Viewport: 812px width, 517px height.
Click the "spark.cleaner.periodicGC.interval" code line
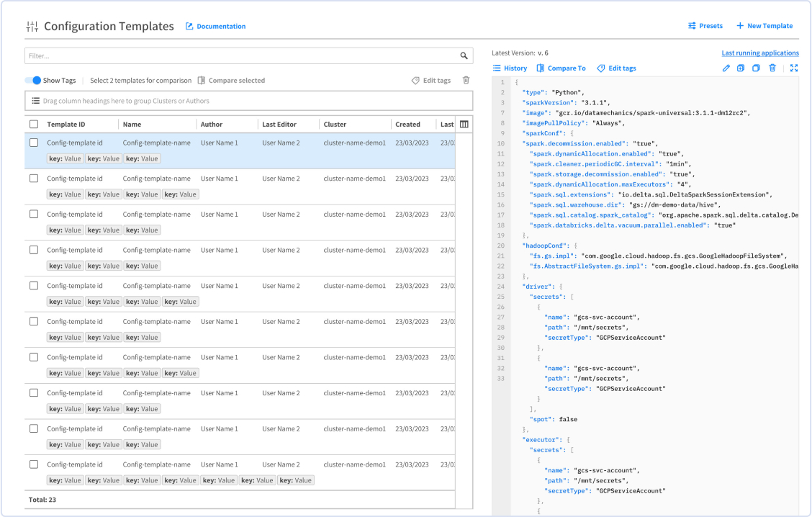(x=610, y=163)
